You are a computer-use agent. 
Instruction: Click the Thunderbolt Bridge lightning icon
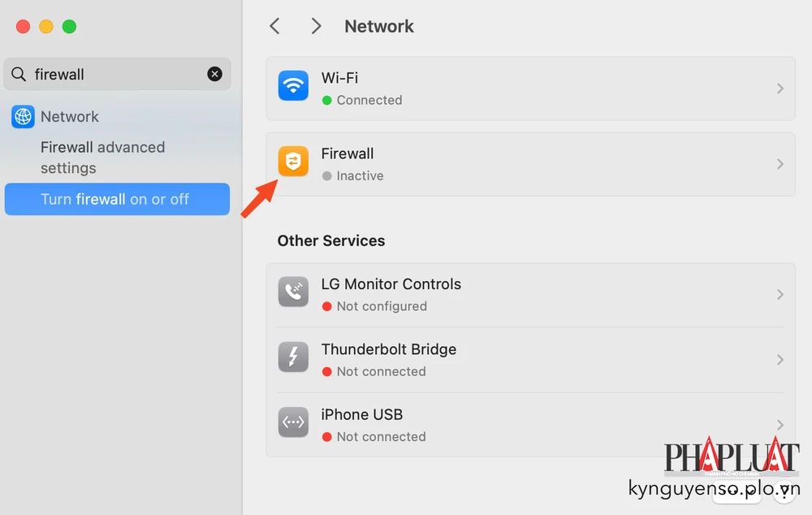(x=293, y=357)
